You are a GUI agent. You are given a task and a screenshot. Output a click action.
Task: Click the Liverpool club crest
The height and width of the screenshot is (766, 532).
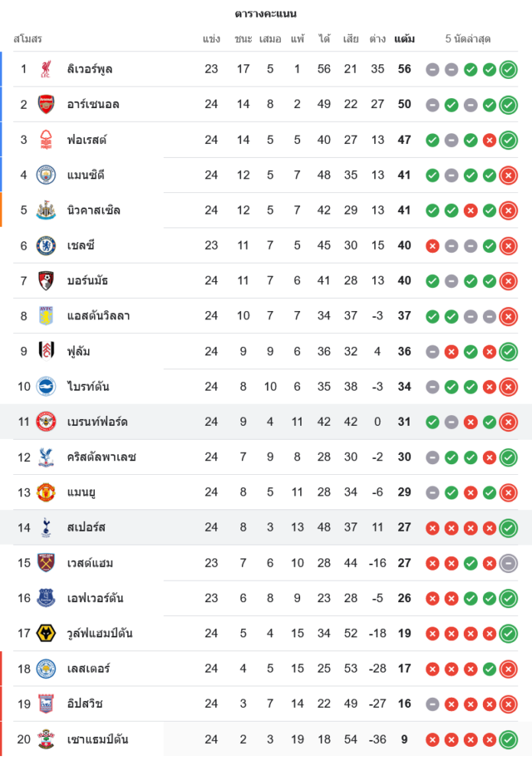pos(46,69)
